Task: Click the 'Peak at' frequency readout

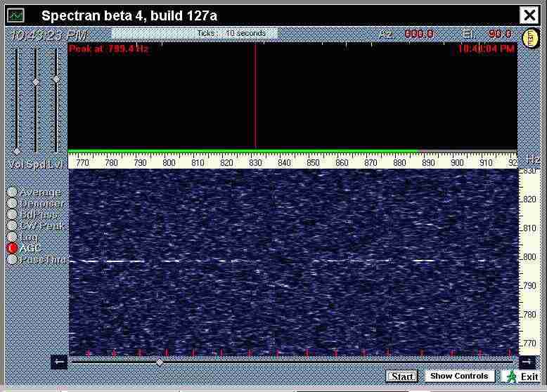Action: (x=108, y=48)
